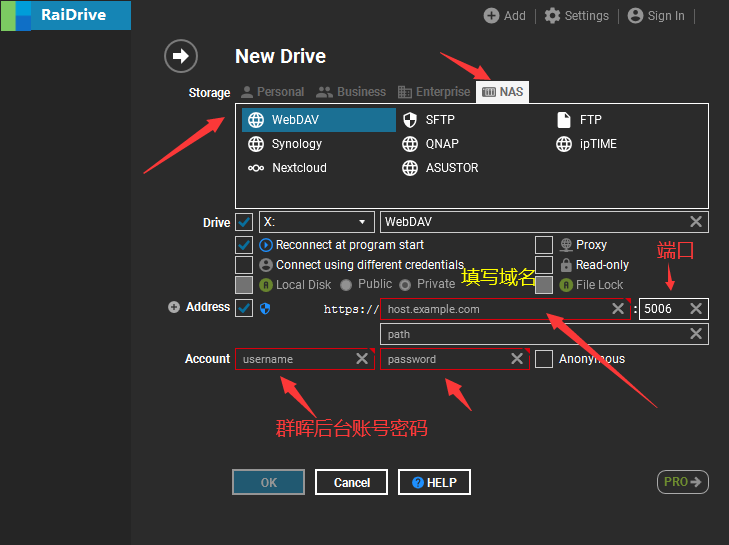Screen dimensions: 729x545
Task: Uncheck Reconnect at program start
Action: coord(244,245)
